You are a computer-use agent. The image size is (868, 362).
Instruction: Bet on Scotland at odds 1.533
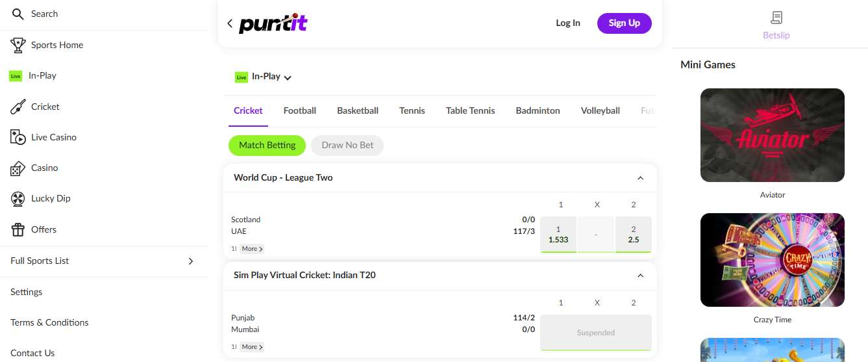pos(558,234)
